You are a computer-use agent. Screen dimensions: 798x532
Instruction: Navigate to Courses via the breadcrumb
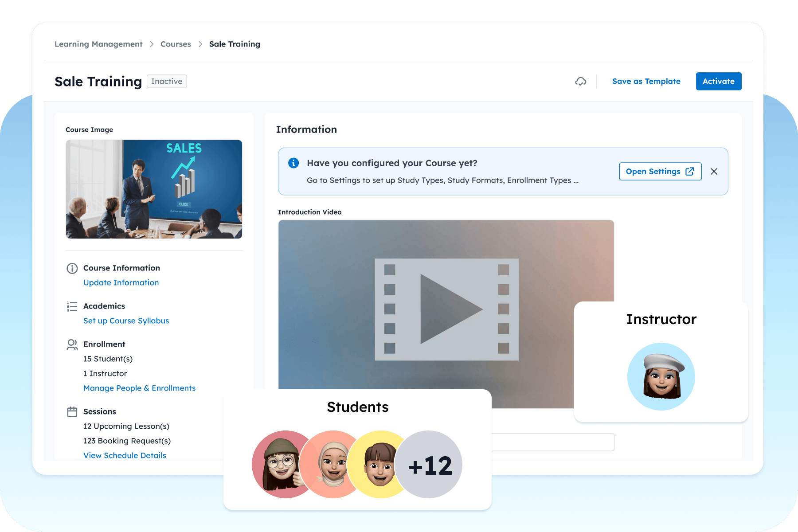pyautogui.click(x=176, y=44)
